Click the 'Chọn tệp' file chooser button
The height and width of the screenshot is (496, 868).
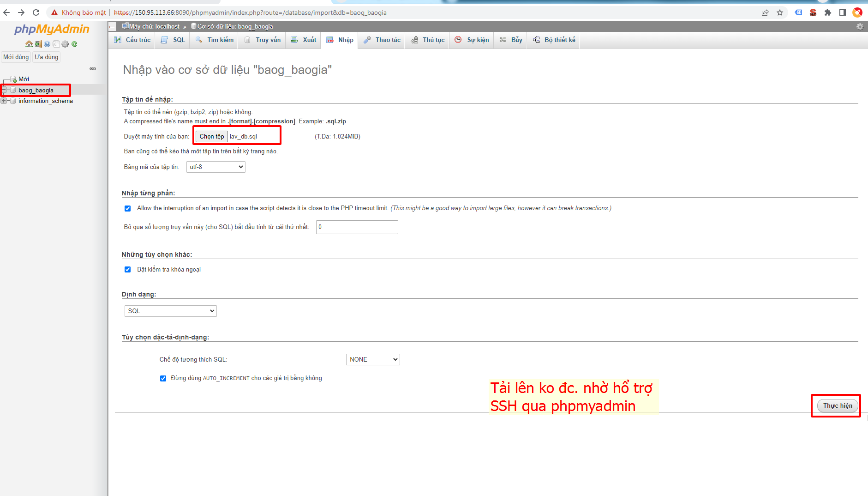211,136
